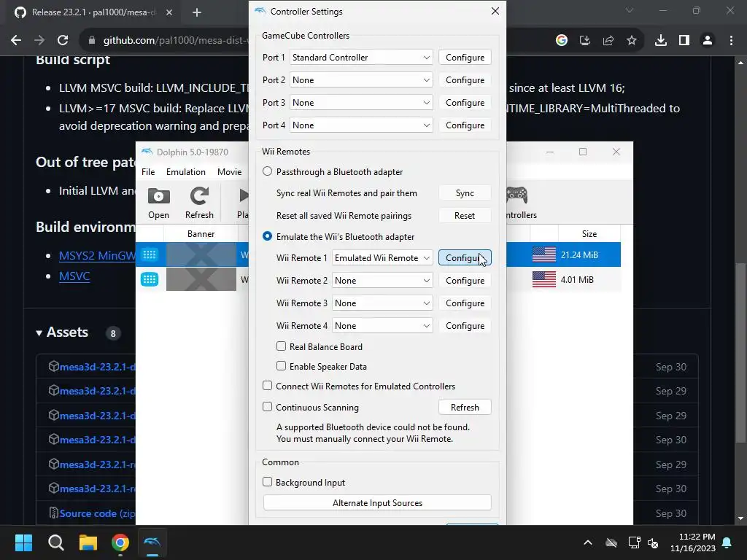Screen dimensions: 747x560
Task: Open Chrome three-dot menu
Action: tap(731, 41)
